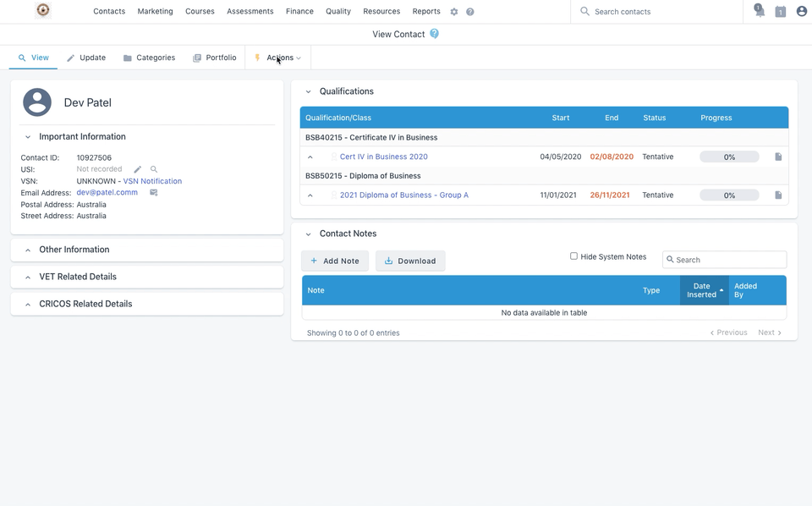Open the Resources menu
Viewport: 812px width, 506px height.
pyautogui.click(x=381, y=11)
